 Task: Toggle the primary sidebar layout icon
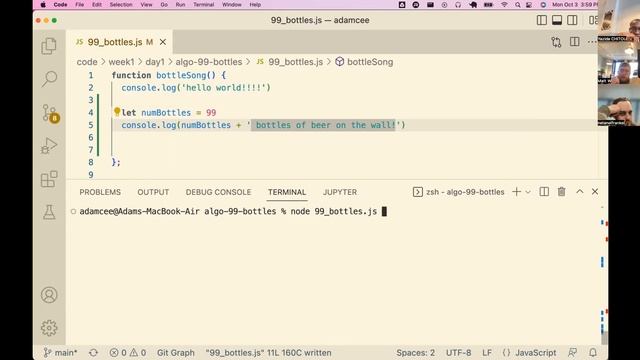tap(542, 20)
